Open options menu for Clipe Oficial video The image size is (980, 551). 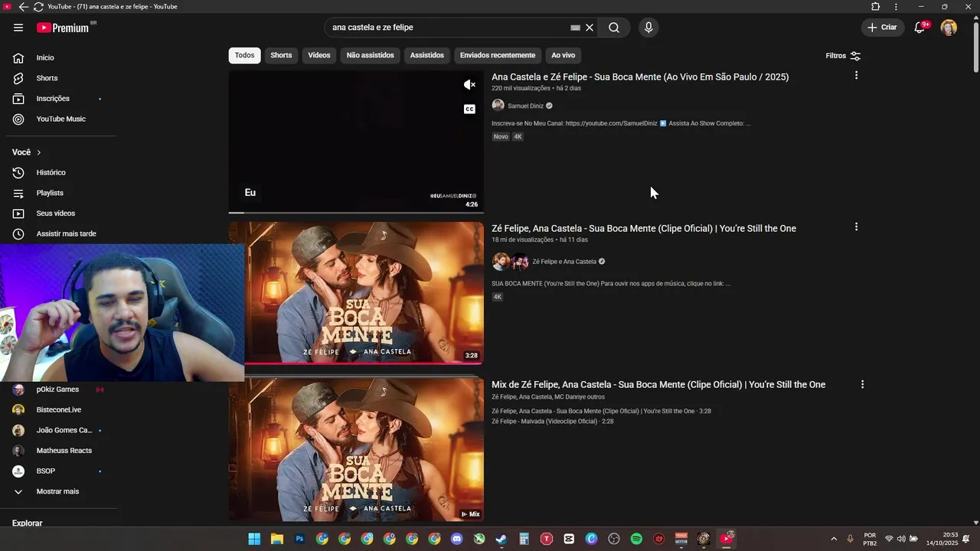tap(856, 227)
